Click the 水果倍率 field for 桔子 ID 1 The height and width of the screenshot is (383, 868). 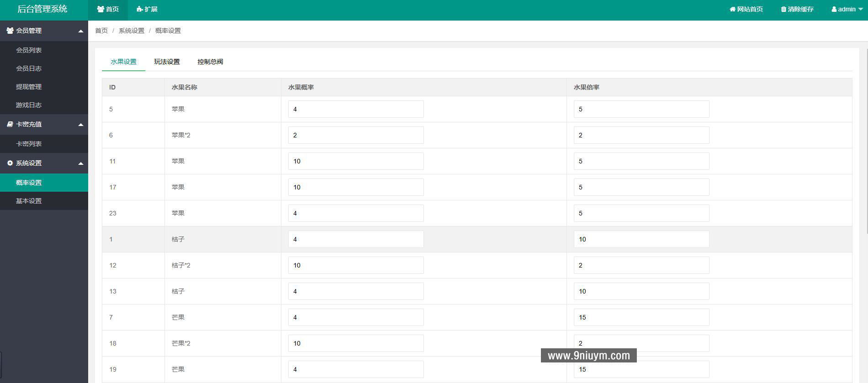(641, 239)
